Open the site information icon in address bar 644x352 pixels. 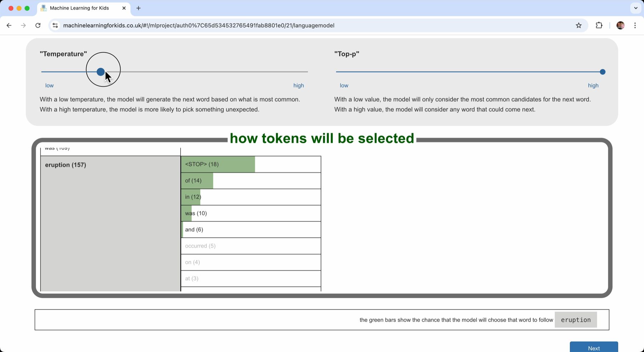tap(55, 25)
